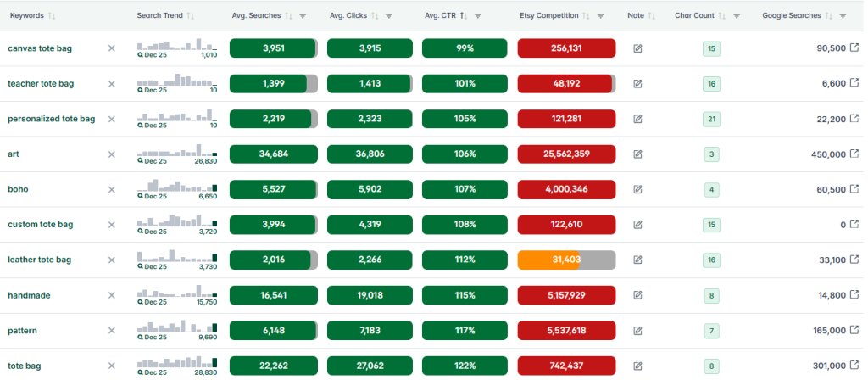The width and height of the screenshot is (868, 380).
Task: Remove the 'pattern' keyword row
Action: tap(111, 331)
